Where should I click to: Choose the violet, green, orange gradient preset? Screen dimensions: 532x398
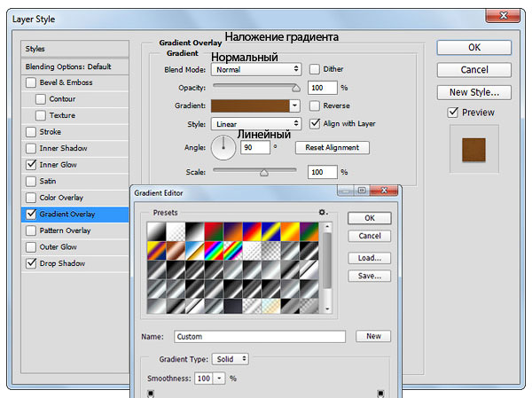[x=309, y=231]
